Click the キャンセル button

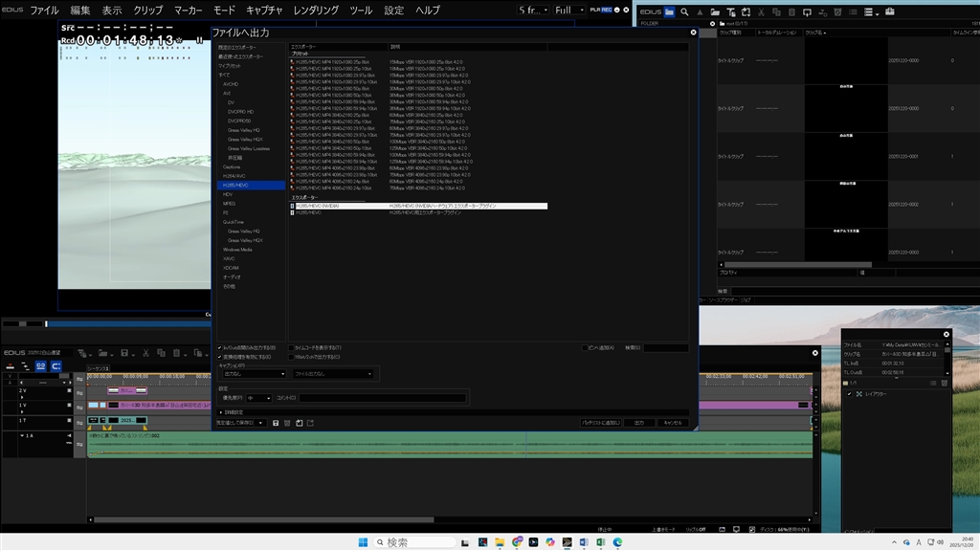tap(673, 423)
